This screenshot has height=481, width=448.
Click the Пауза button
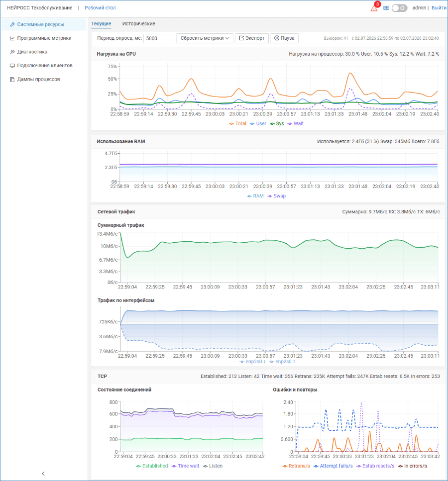click(284, 38)
